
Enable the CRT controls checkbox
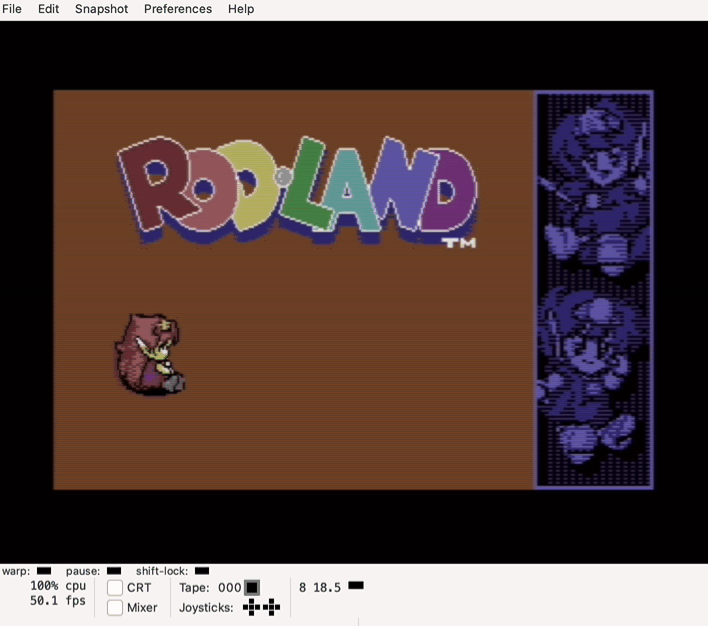pos(115,588)
